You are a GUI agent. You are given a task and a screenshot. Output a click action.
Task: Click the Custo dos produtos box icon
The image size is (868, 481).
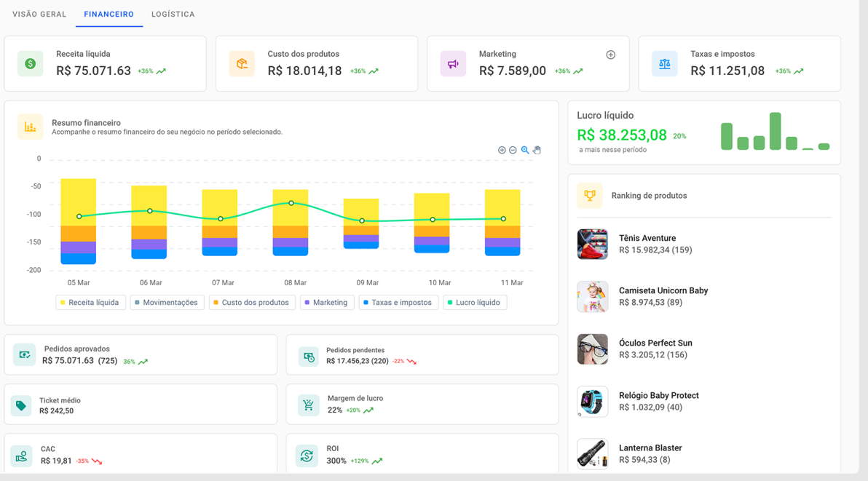coord(242,64)
